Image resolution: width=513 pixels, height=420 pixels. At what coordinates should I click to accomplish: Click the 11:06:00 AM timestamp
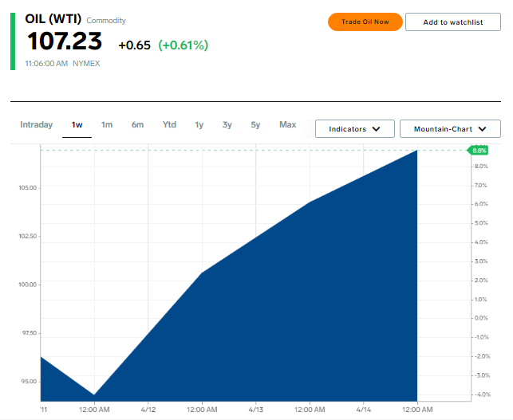[x=46, y=64]
